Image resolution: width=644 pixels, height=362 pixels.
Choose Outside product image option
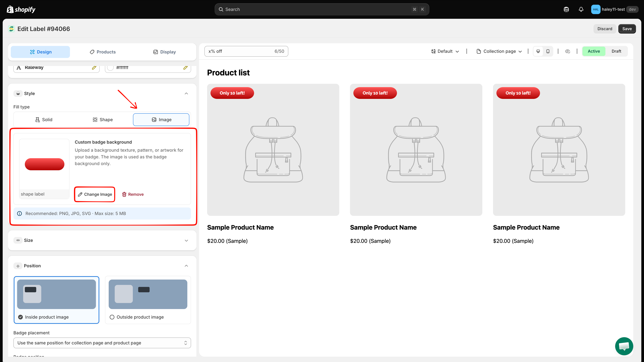pos(148,300)
